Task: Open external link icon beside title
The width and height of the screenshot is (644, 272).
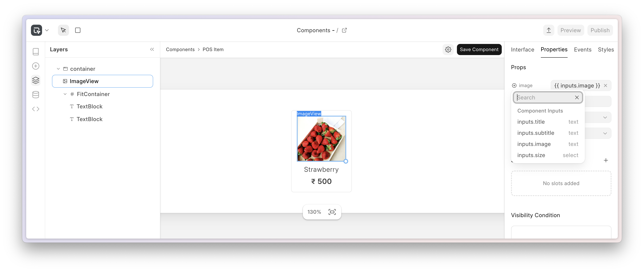Action: point(344,30)
